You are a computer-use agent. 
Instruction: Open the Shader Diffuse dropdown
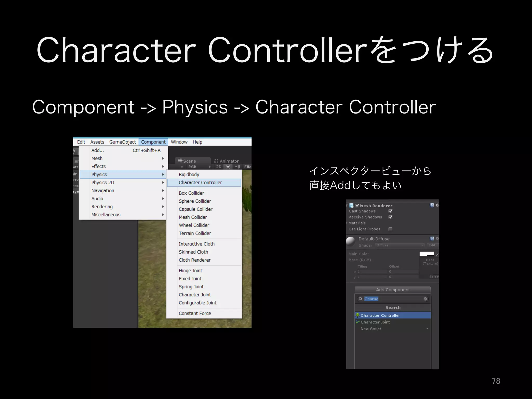pyautogui.click(x=400, y=245)
